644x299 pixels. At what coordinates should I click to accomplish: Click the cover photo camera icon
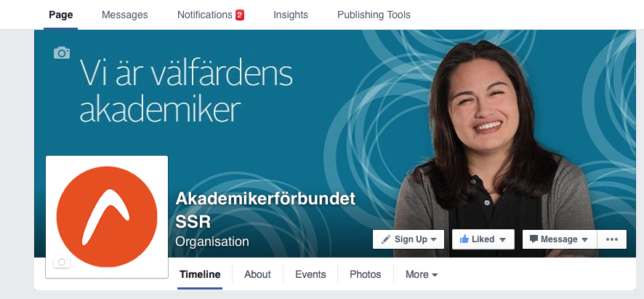(62, 52)
